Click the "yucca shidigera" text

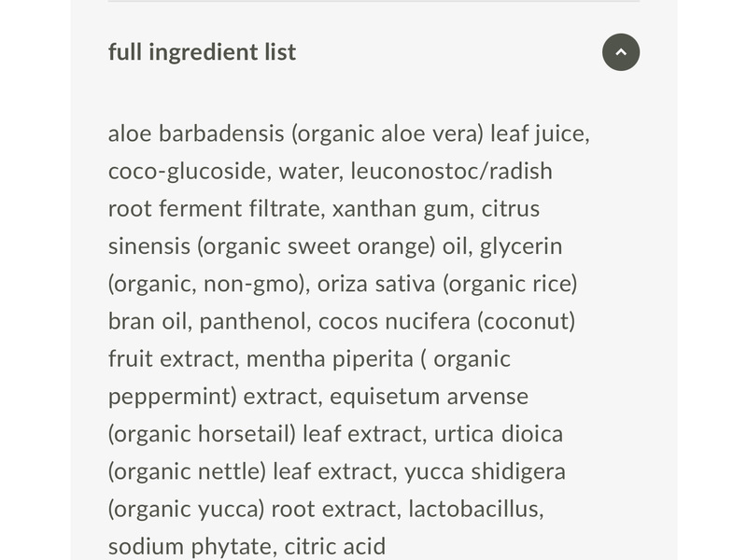pyautogui.click(x=485, y=471)
